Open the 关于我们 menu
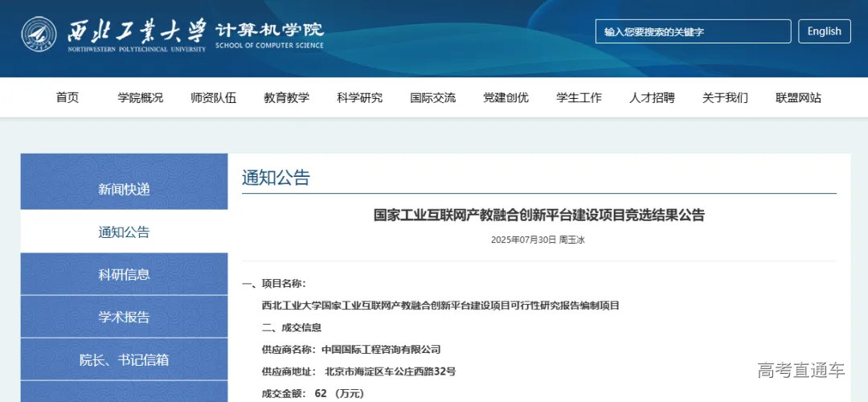The width and height of the screenshot is (868, 402). pos(725,98)
